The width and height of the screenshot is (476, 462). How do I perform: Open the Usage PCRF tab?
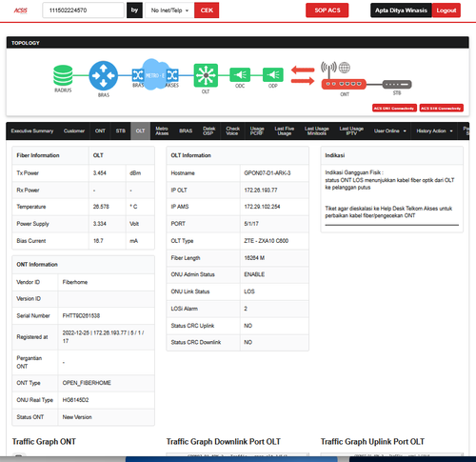pyautogui.click(x=257, y=131)
